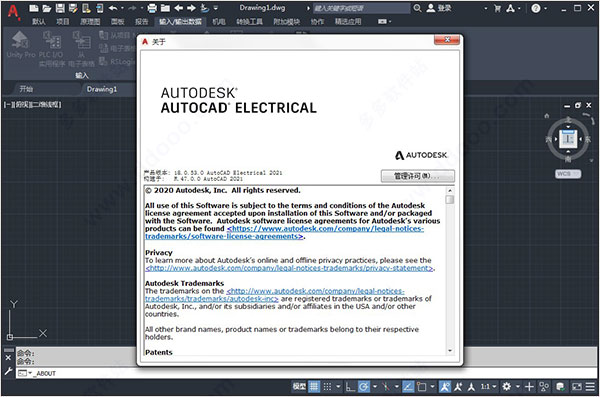This screenshot has height=397, width=600.
Task: Open workspace switching gear icon
Action: 507,387
